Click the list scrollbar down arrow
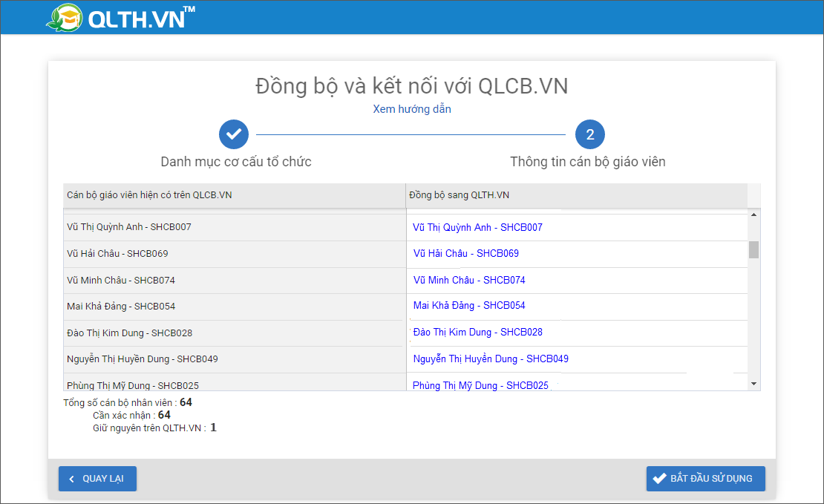This screenshot has height=504, width=824. click(753, 384)
